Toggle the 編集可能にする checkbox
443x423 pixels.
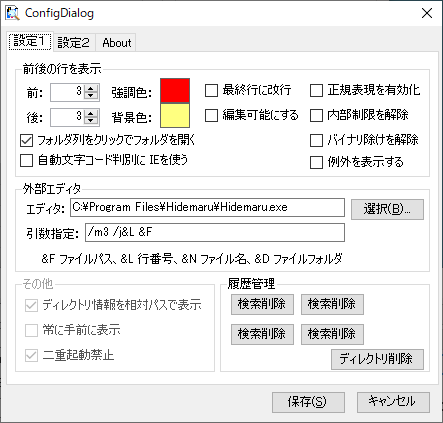[211, 115]
